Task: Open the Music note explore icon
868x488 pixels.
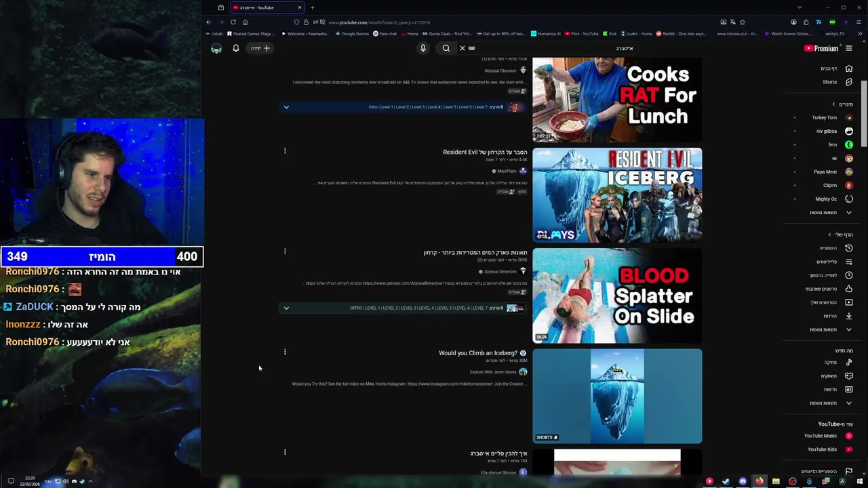Action: click(x=849, y=362)
